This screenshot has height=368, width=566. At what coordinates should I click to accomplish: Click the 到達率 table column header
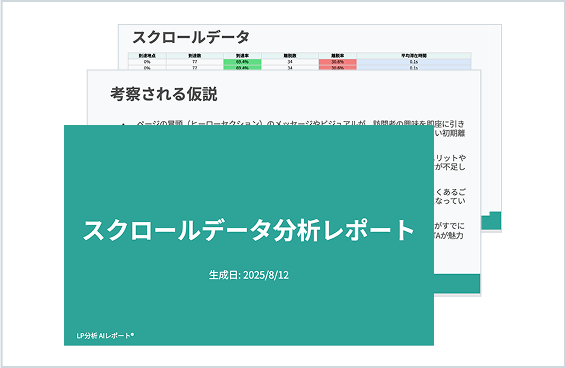242,56
